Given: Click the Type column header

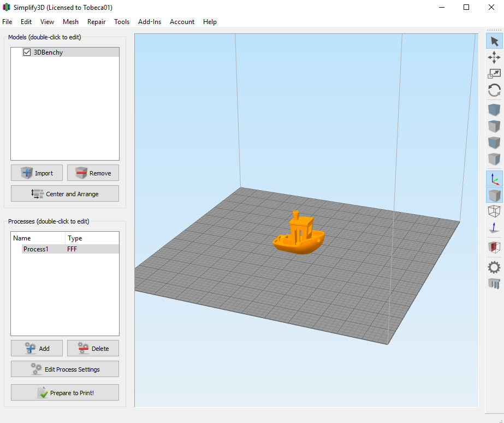Looking at the screenshot, I should 92,238.
